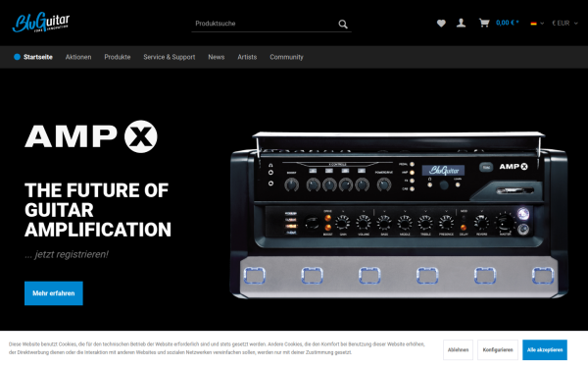The height and width of the screenshot is (368, 588).
Task: Open the shopping cart icon
Action: pos(484,24)
